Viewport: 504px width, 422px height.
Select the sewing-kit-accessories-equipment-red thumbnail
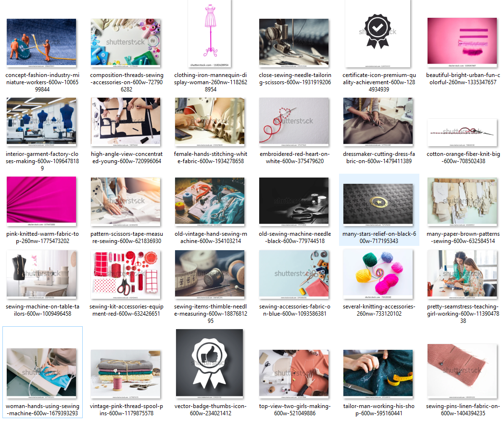pos(126,274)
